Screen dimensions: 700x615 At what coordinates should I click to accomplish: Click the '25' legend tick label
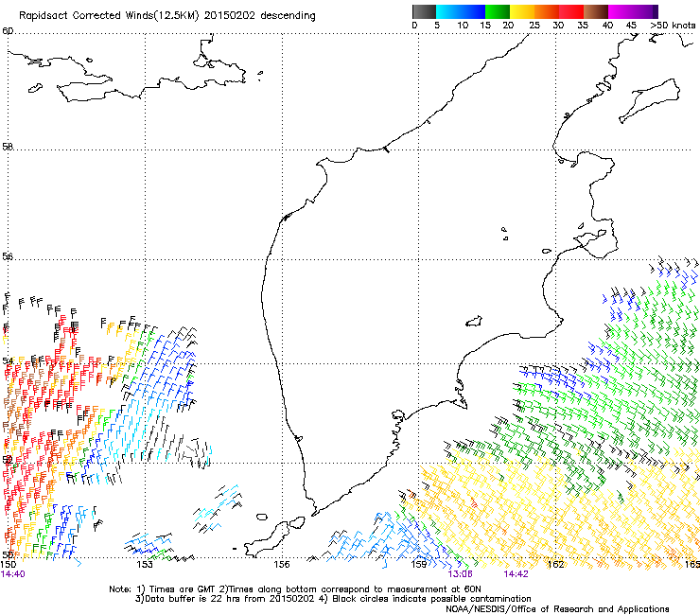click(534, 25)
